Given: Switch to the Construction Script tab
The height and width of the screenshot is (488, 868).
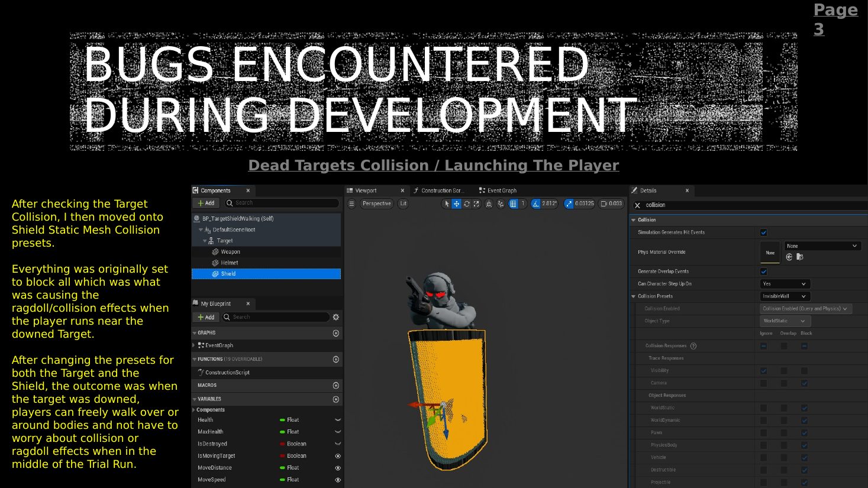Looking at the screenshot, I should pyautogui.click(x=439, y=190).
